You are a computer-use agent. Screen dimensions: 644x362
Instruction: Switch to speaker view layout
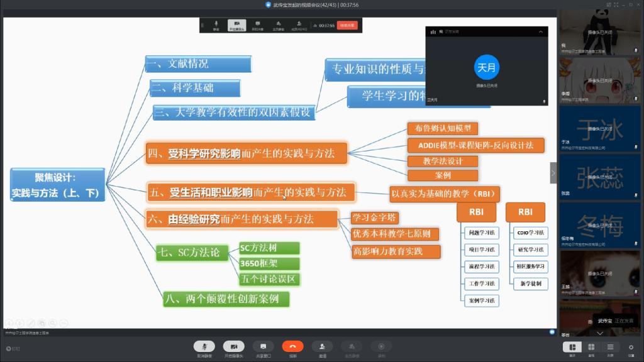point(572,348)
